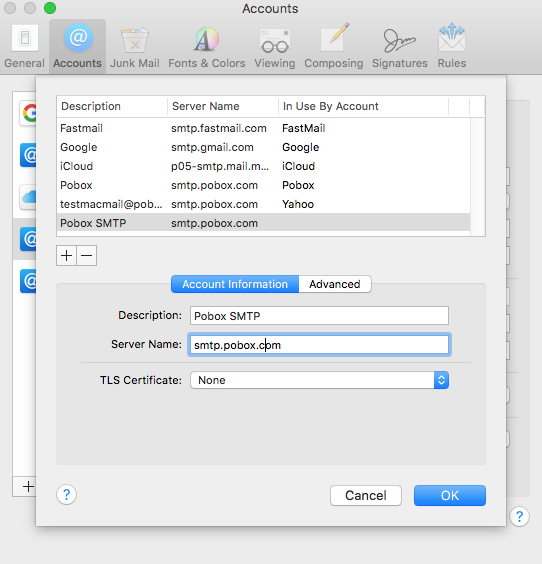This screenshot has width=542, height=564.
Task: Click into the Server Name field
Action: [x=319, y=345]
